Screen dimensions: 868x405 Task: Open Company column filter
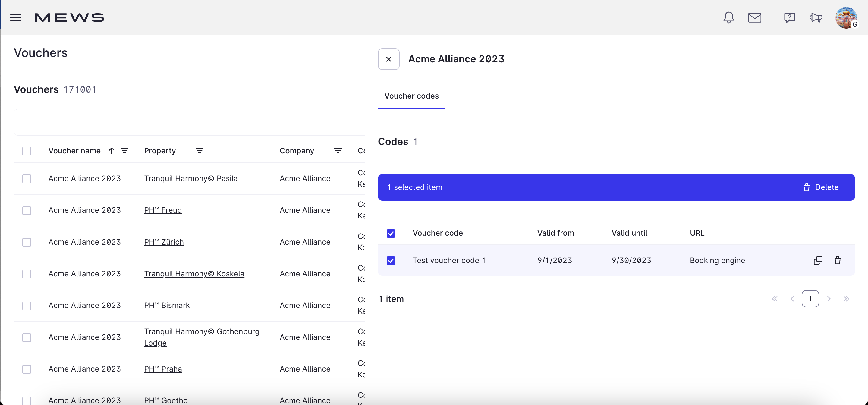(x=338, y=151)
